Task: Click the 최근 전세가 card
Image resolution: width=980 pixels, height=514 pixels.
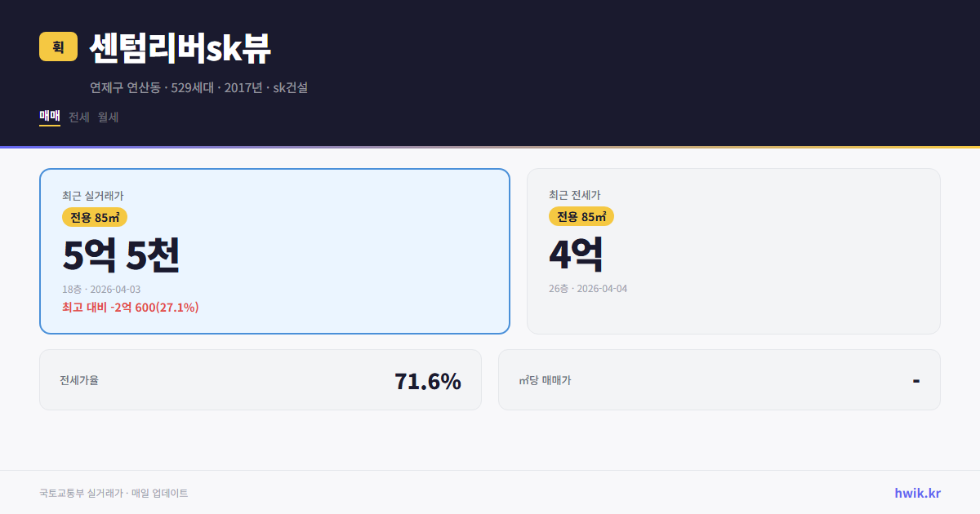Action: tap(733, 250)
